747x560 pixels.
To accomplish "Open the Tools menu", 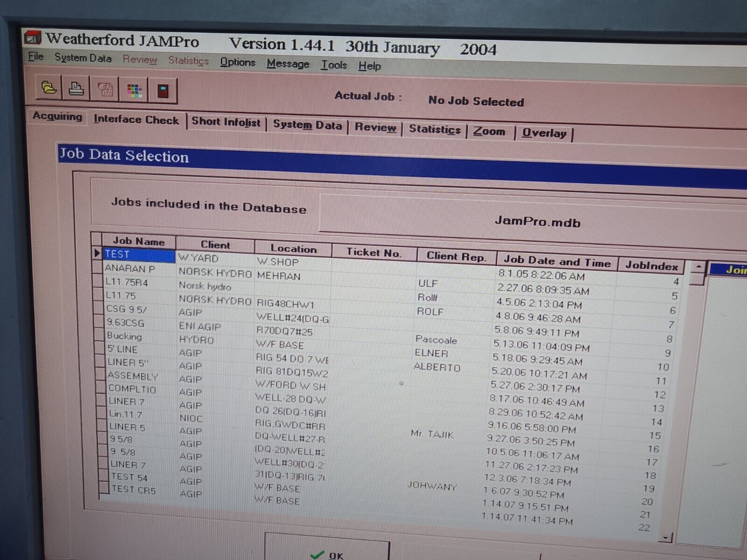I will [x=333, y=65].
